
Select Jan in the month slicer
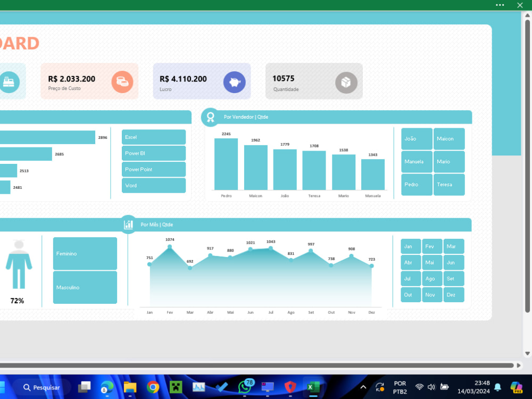410,246
